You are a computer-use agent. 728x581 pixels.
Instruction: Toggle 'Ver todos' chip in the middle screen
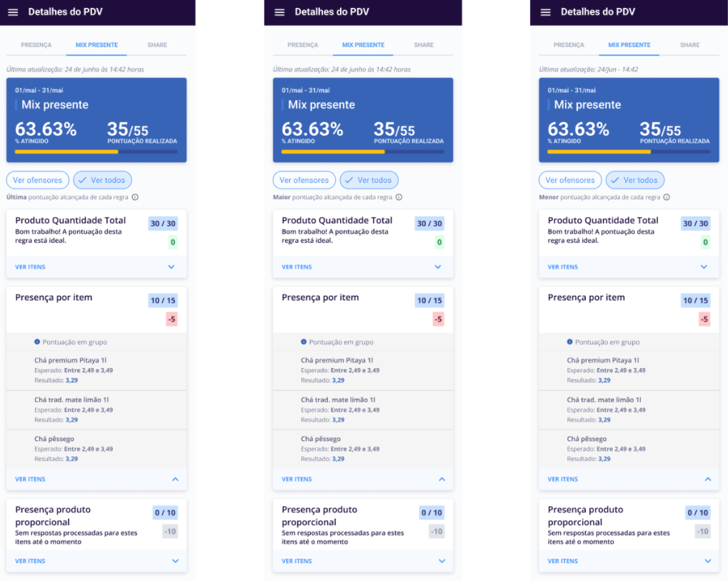point(369,180)
